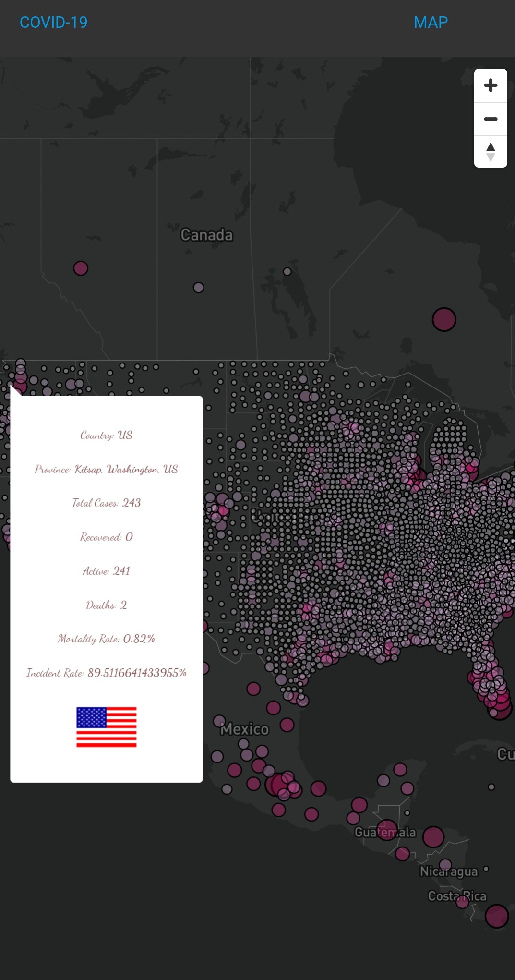Click the Mexico map label

(x=245, y=729)
